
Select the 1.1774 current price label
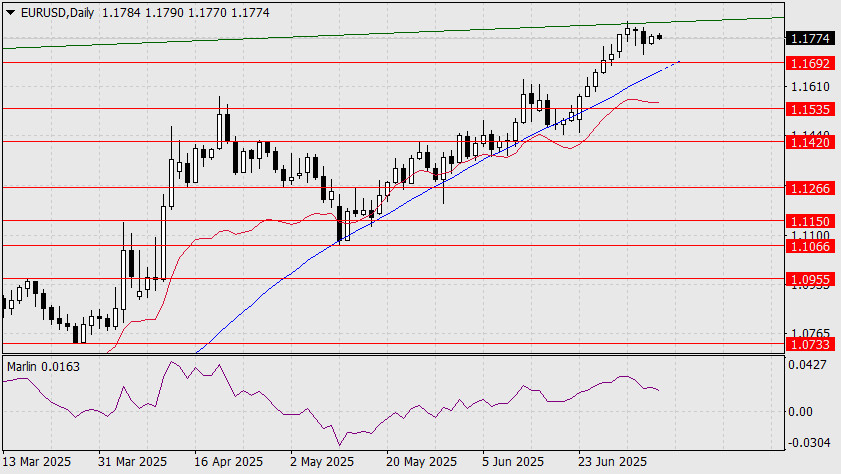pyautogui.click(x=810, y=39)
